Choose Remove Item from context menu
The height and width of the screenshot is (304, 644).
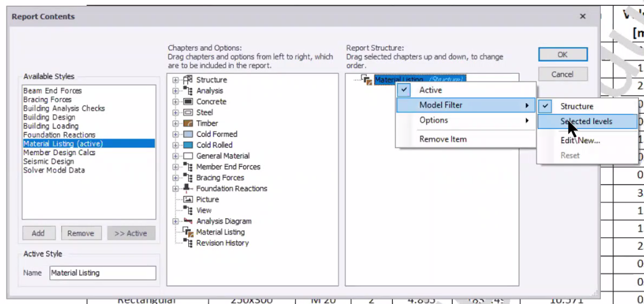click(466, 139)
